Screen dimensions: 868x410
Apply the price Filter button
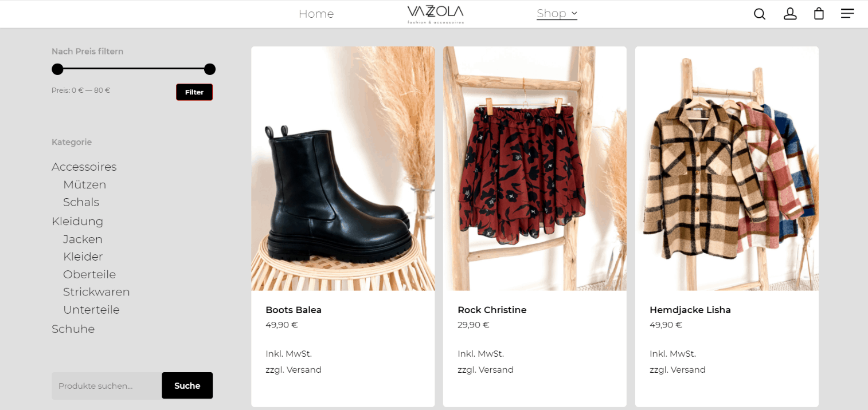[194, 92]
